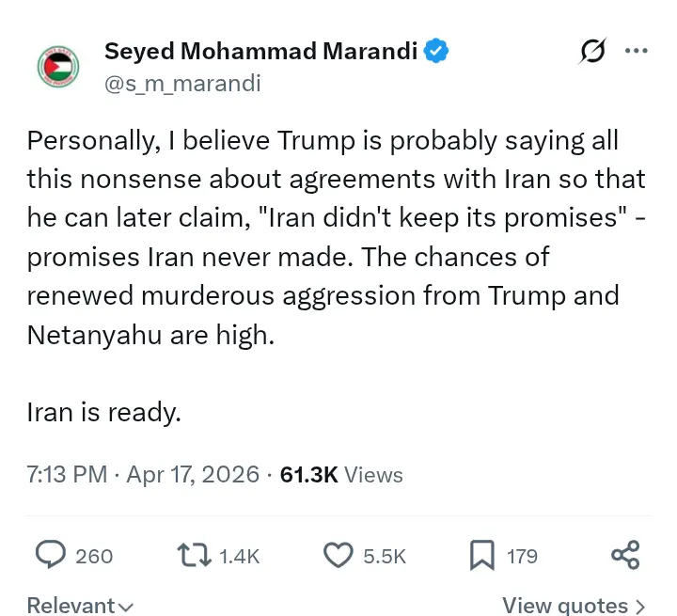677x616 pixels.
Task: Click the 1.4K reposts count
Action: [239, 556]
